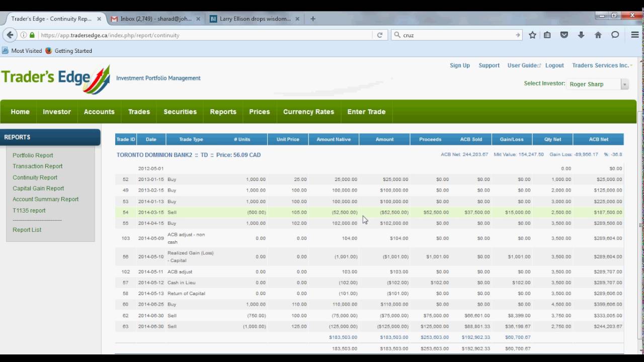Image resolution: width=644 pixels, height=362 pixels.
Task: Click the site identity lock icon
Action: pos(32,35)
